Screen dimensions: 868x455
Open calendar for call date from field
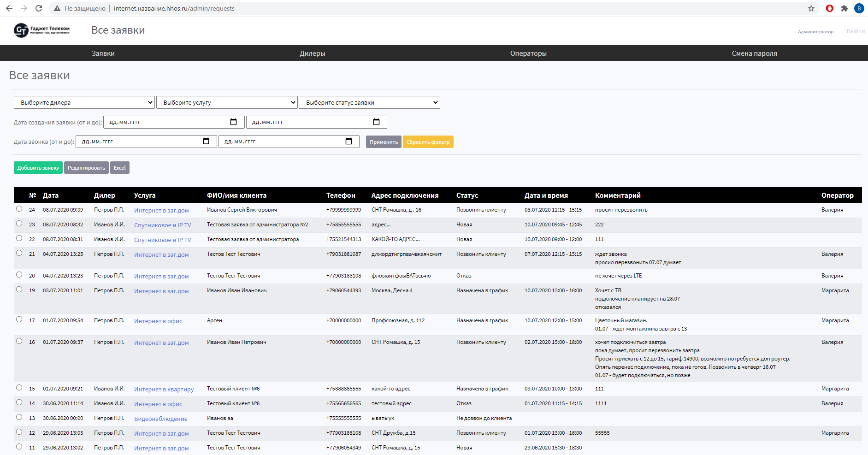(x=206, y=142)
